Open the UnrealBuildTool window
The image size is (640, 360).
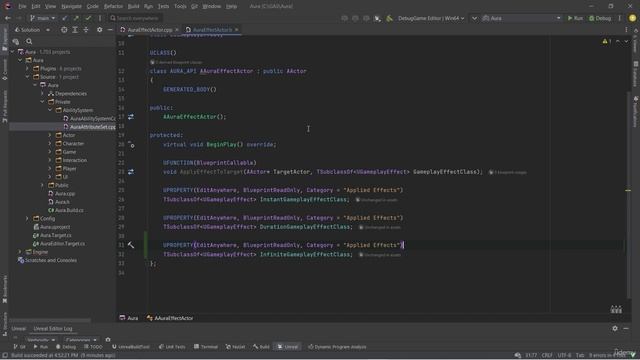click(131, 347)
